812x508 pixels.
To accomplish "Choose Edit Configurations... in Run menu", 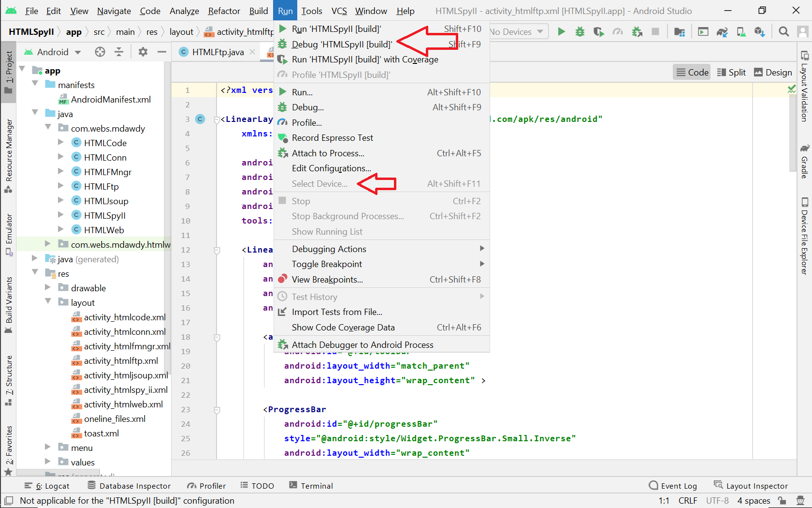I will (382, 168).
